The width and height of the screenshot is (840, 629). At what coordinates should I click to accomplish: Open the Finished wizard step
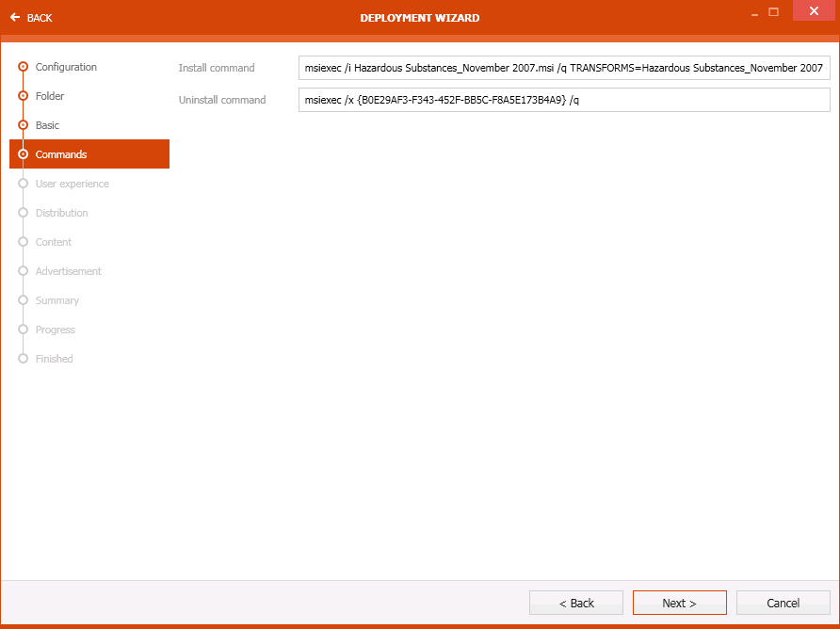pyautogui.click(x=54, y=359)
